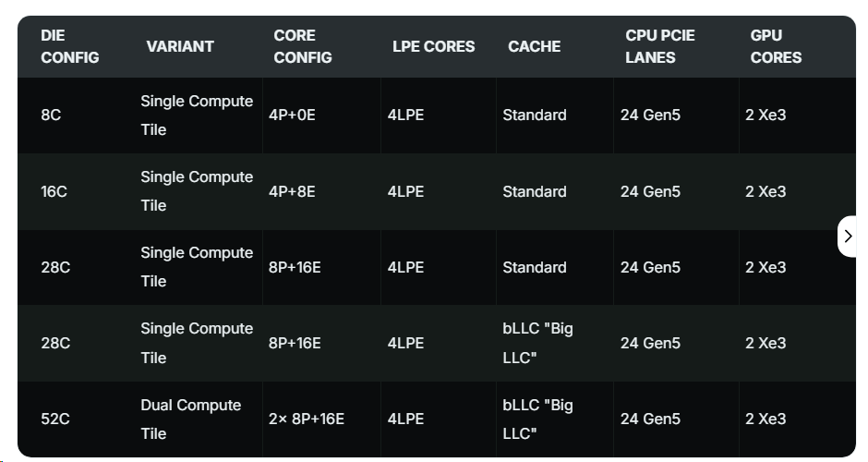The height and width of the screenshot is (462, 868).
Task: Click the CACHE column header
Action: (534, 46)
